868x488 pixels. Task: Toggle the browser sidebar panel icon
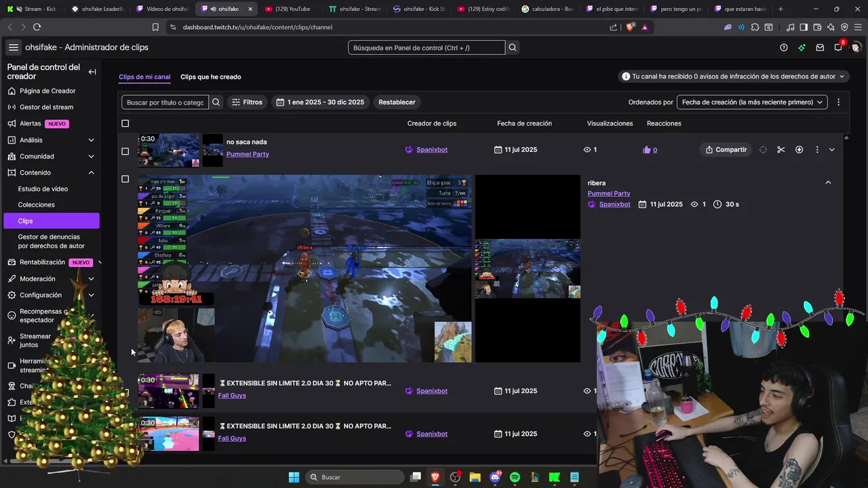point(804,27)
